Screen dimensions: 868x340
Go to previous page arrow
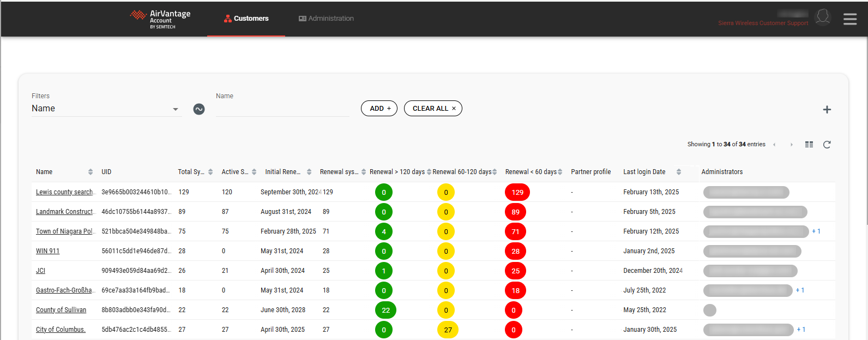coord(774,145)
